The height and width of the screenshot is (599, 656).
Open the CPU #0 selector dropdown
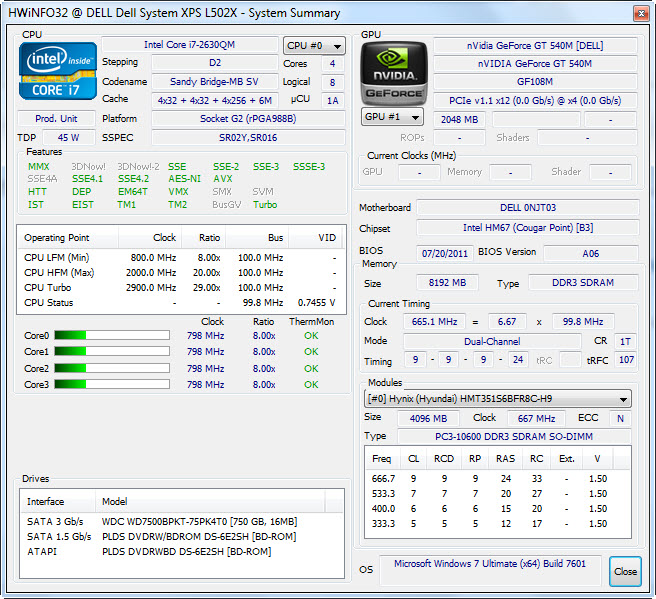(x=314, y=46)
